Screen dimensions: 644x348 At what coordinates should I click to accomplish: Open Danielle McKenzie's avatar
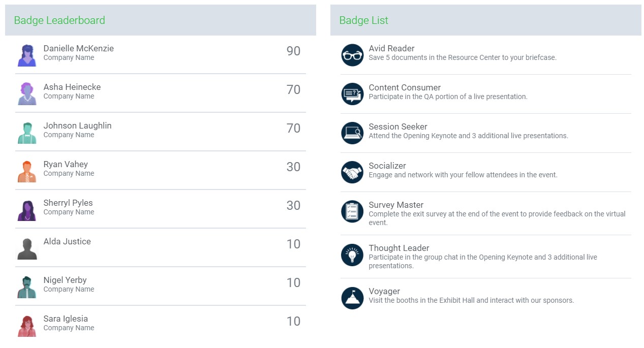tap(27, 55)
